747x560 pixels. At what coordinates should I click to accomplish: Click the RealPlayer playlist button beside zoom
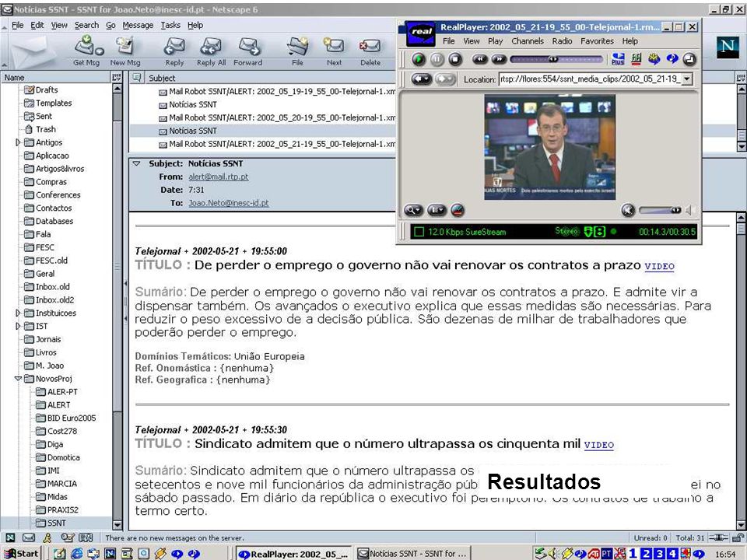(437, 210)
